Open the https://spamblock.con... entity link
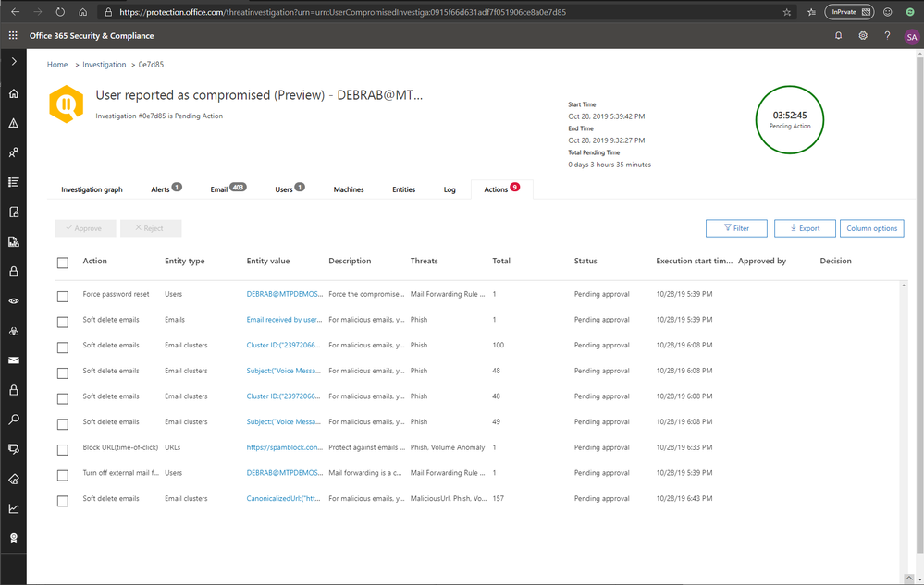The height and width of the screenshot is (585, 924). tap(284, 447)
